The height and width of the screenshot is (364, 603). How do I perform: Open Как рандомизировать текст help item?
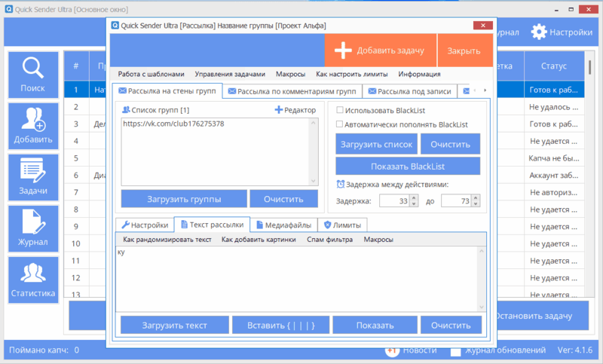point(167,240)
